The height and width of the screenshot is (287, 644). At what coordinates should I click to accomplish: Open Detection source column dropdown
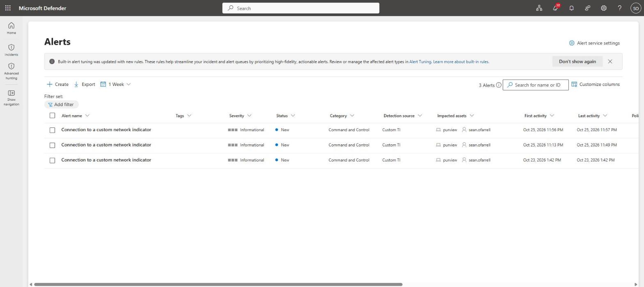click(402, 116)
